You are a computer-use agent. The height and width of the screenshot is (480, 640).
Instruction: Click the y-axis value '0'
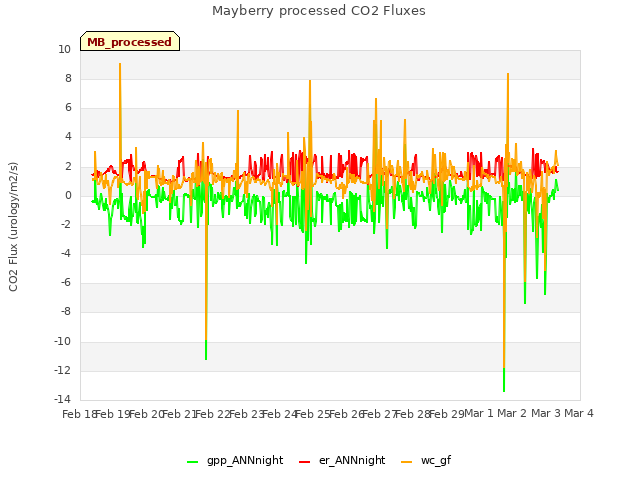[x=68, y=196]
